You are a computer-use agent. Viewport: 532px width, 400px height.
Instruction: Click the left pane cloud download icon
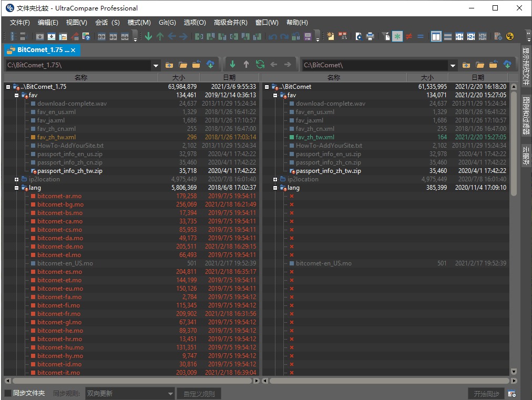pos(210,65)
